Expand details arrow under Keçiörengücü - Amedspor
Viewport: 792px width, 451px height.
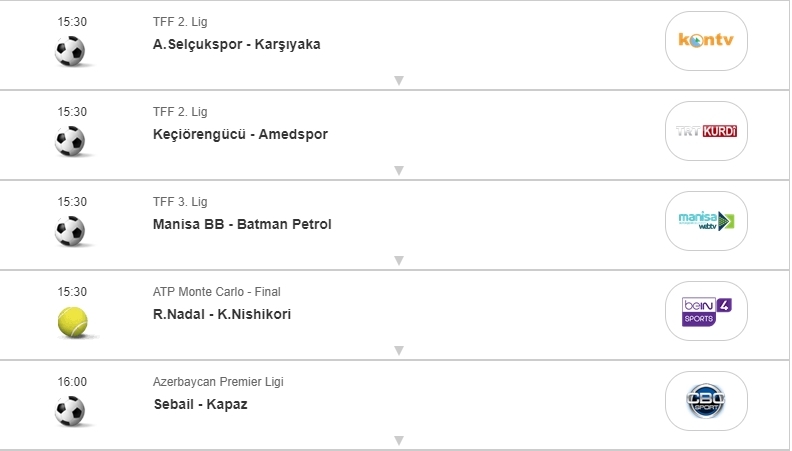(398, 171)
